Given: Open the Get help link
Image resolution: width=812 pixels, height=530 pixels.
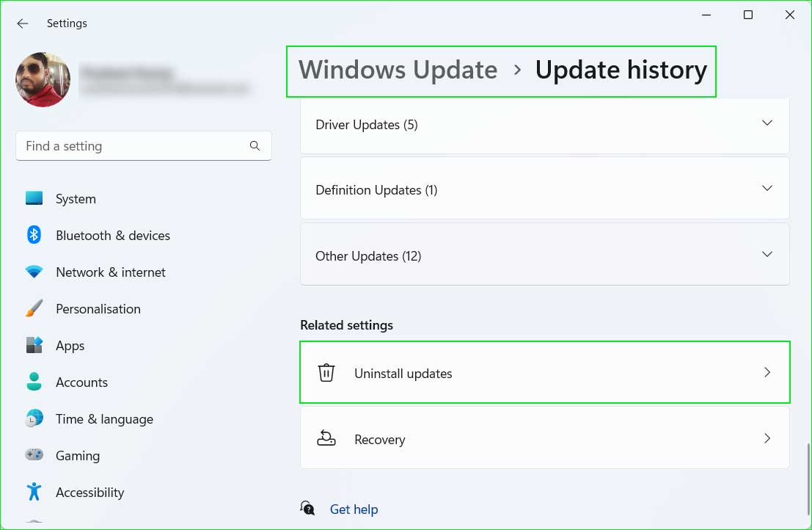Looking at the screenshot, I should coord(354,509).
